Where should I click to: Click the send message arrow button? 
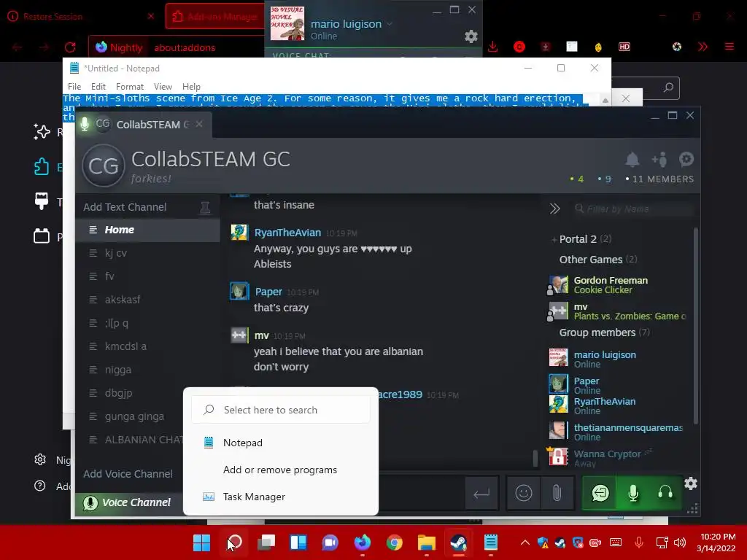click(x=481, y=494)
